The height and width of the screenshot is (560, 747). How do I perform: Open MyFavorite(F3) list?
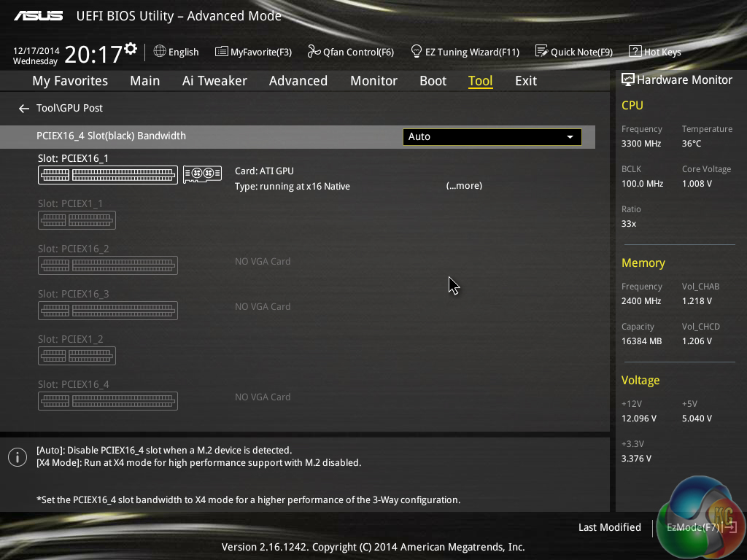[253, 52]
